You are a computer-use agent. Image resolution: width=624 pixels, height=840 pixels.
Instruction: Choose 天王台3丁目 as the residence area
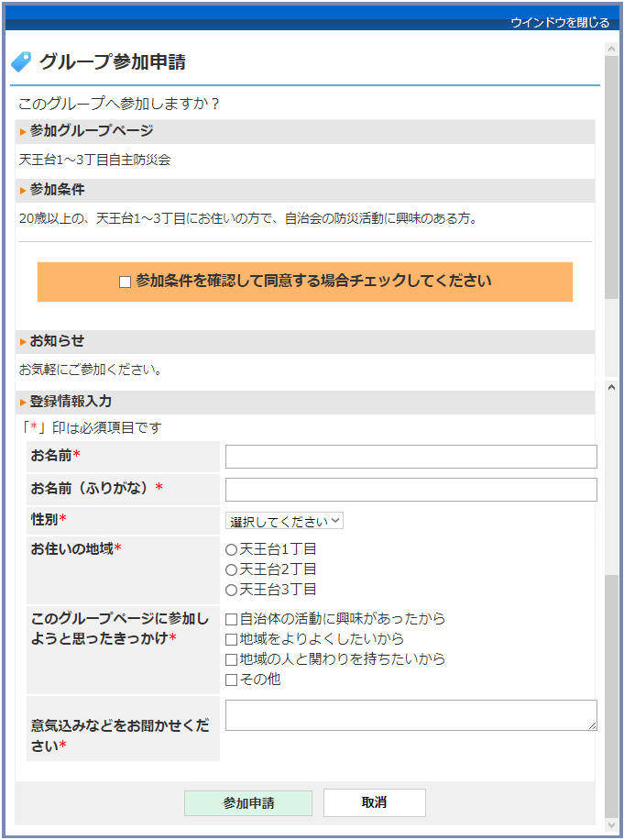(x=231, y=591)
